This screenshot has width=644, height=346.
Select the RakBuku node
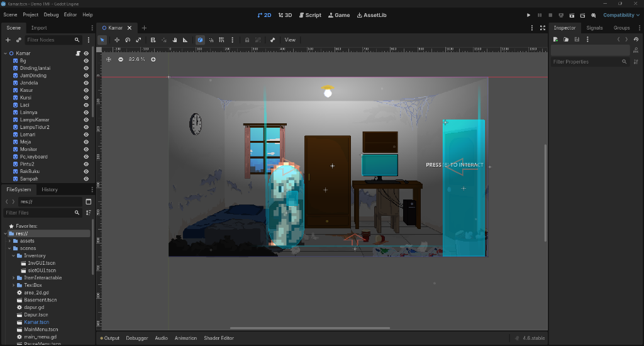tap(30, 171)
